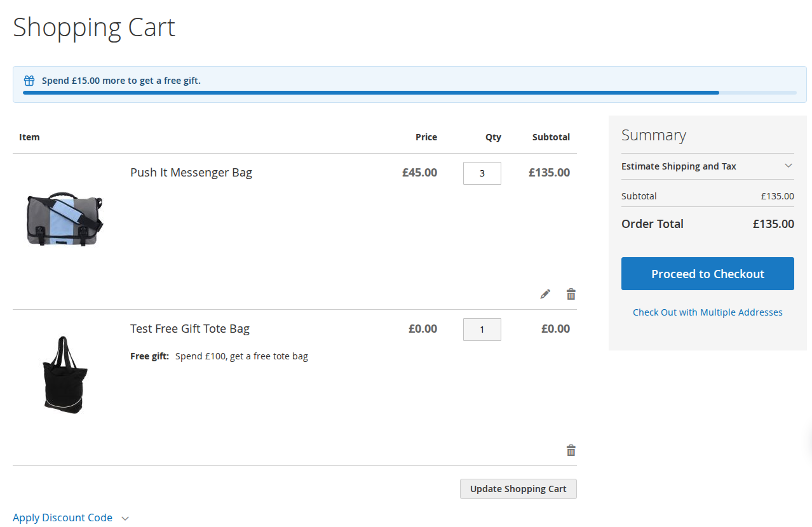Expand the Apply Discount Code section

pyautogui.click(x=71, y=517)
